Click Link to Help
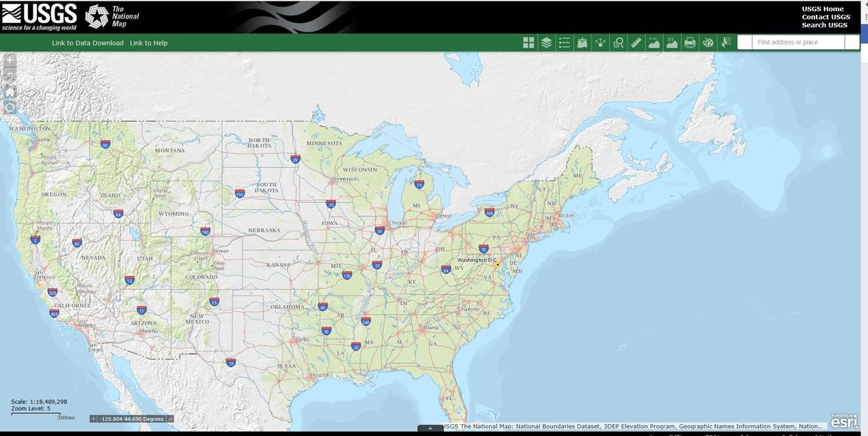 coord(149,40)
